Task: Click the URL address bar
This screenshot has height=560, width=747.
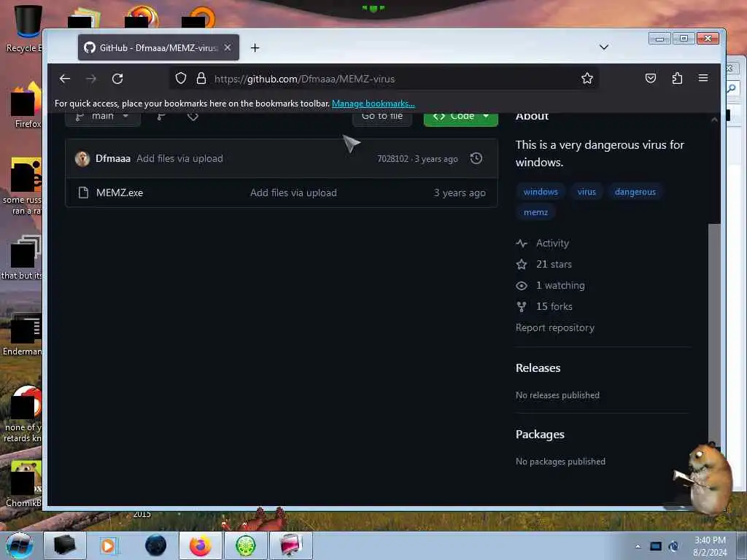Action: click(x=384, y=79)
